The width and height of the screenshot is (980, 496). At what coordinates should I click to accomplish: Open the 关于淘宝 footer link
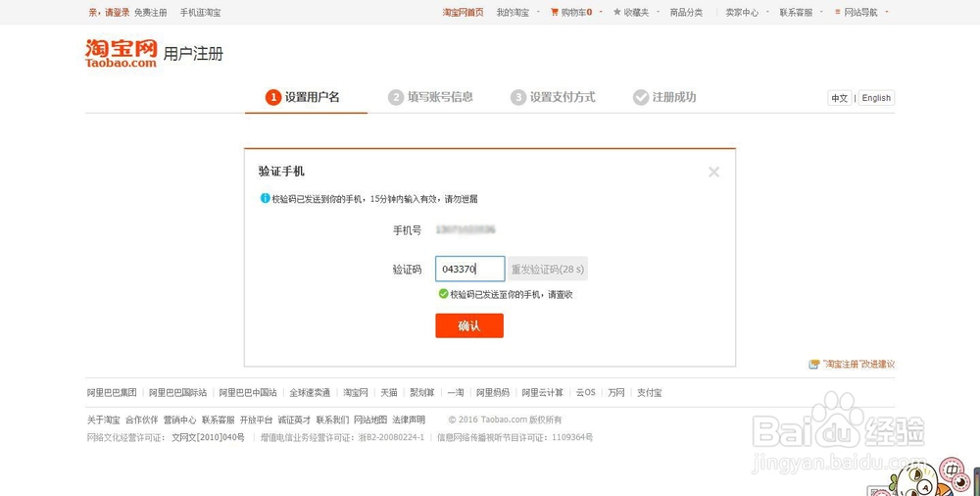pos(104,420)
